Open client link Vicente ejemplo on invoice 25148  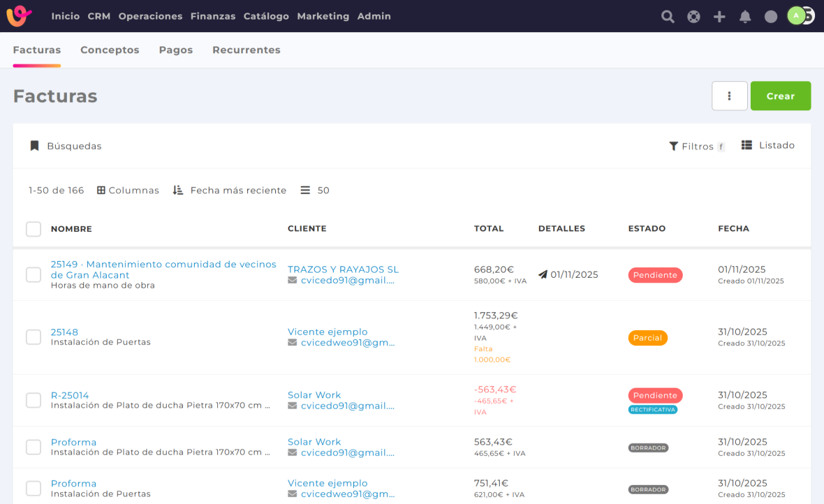click(328, 332)
